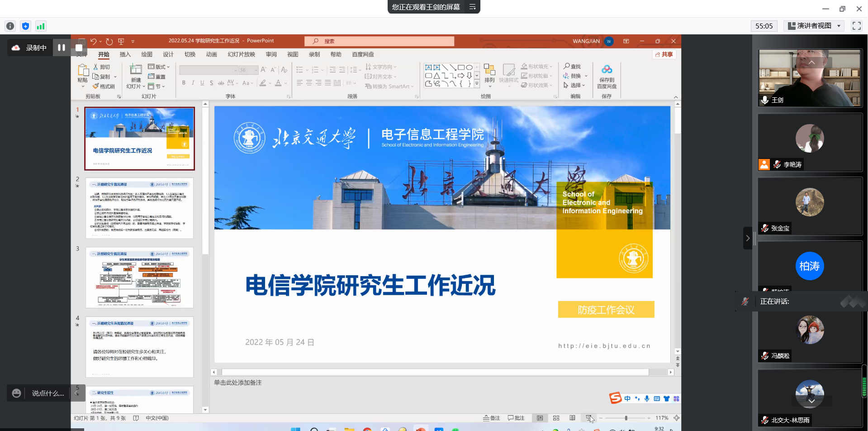This screenshot has height=431, width=868.
Task: Open the Animations (动画) ribbon tab
Action: (x=211, y=54)
